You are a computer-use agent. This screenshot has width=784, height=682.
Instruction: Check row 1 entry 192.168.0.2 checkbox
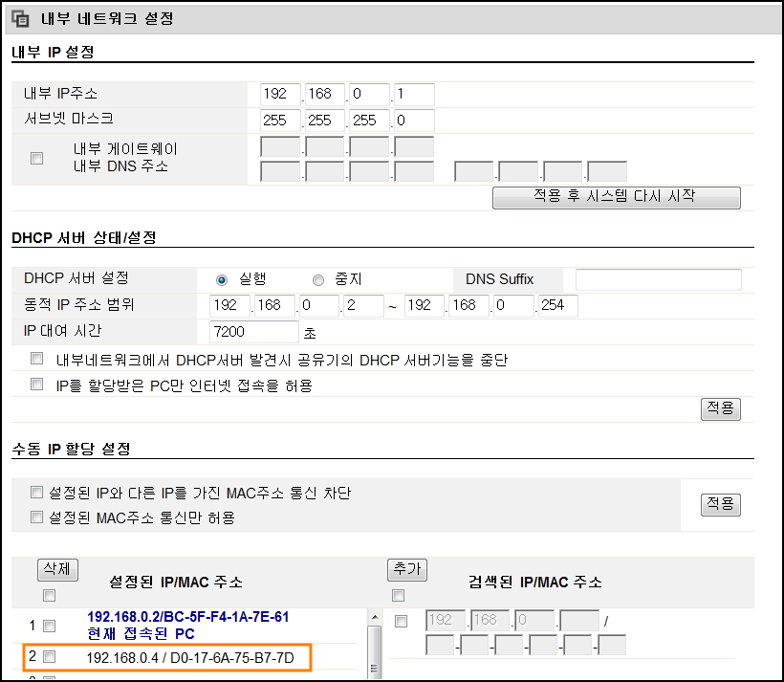[49, 626]
